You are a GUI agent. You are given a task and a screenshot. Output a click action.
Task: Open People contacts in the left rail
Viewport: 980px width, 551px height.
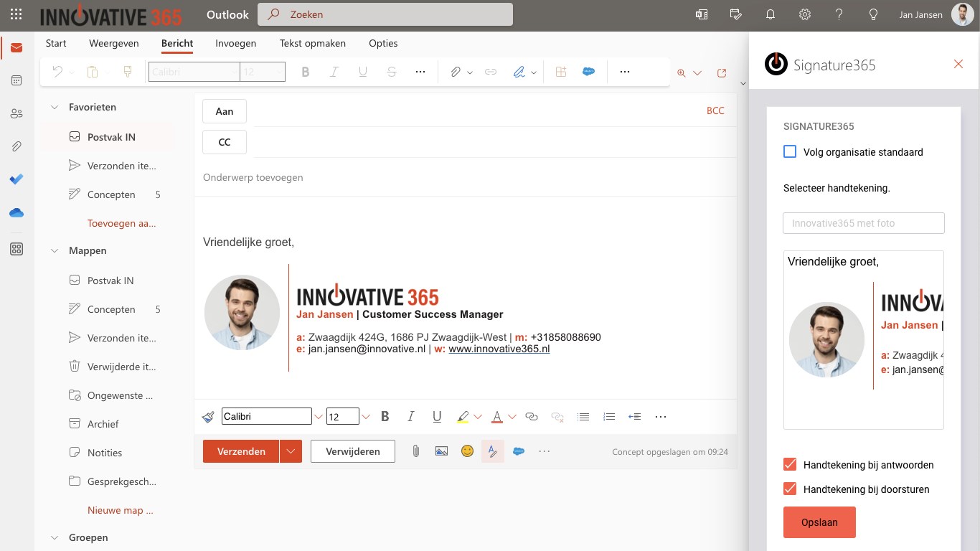coord(17,113)
